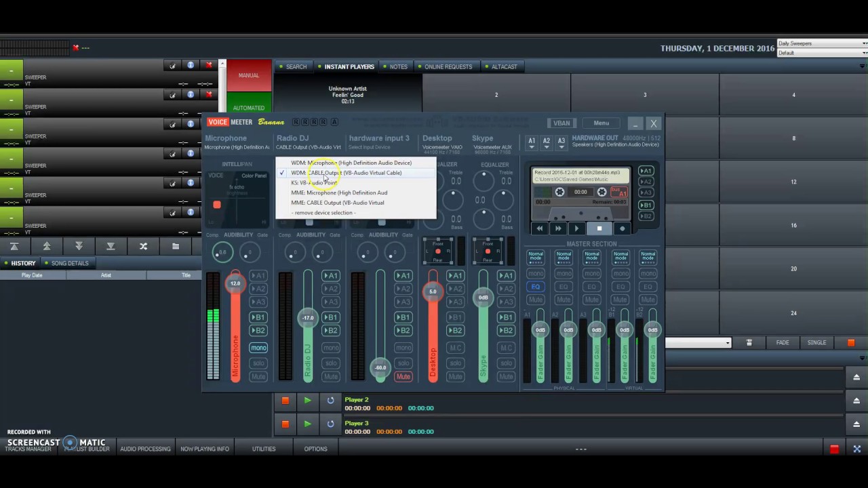The width and height of the screenshot is (868, 488).
Task: Move selected track to bottom of playlist
Action: click(x=111, y=246)
